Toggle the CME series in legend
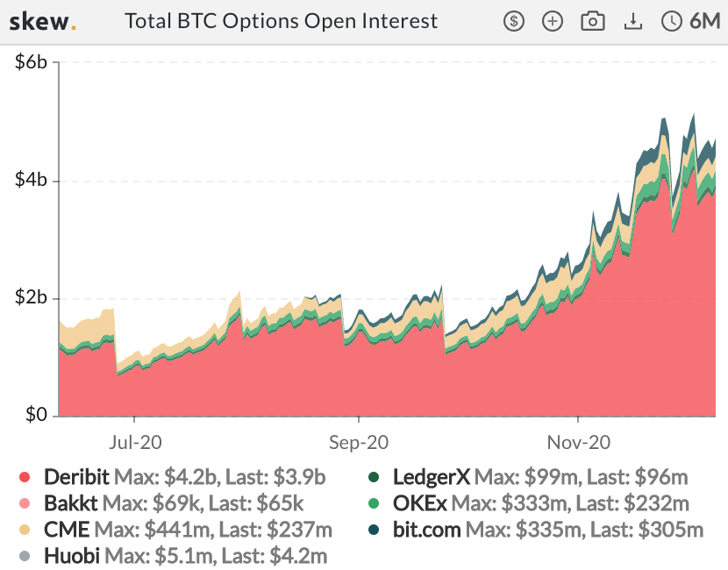Screen dimensions: 728x570 click(66, 530)
